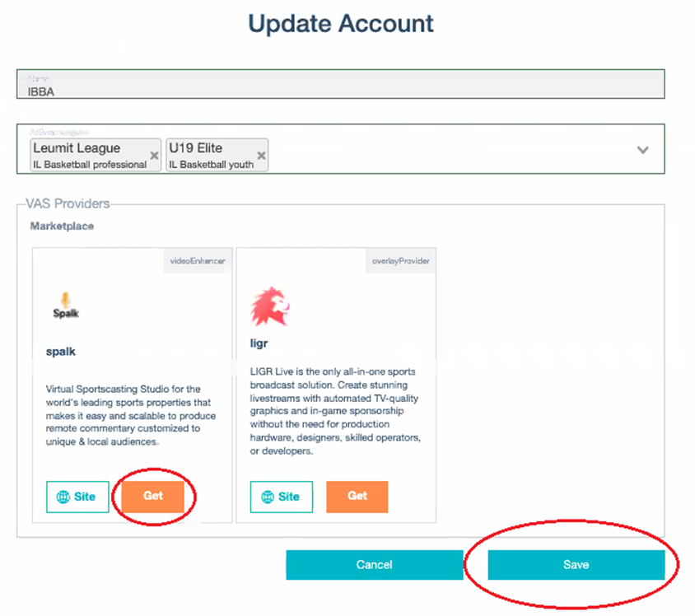
Task: Get the ligr provider
Action: pos(357,497)
